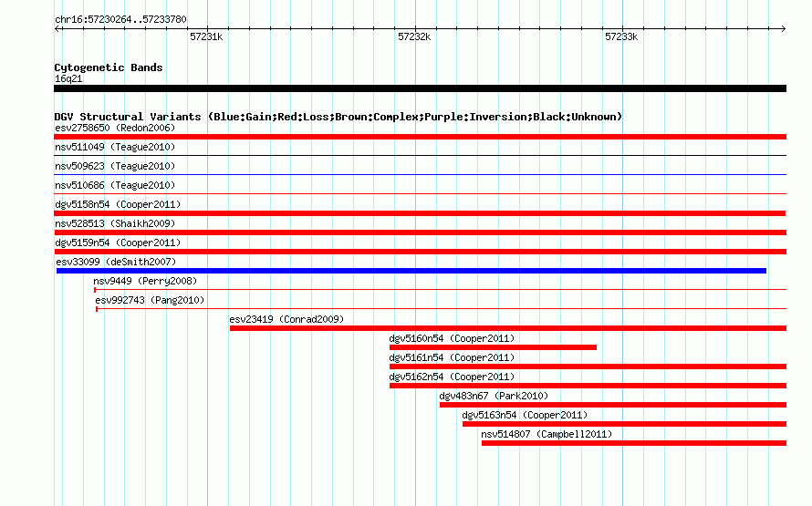Screen dimensions: 812x506
Task: Click the dgv5159n54 (Cooper2011) label
Action: pos(118,243)
